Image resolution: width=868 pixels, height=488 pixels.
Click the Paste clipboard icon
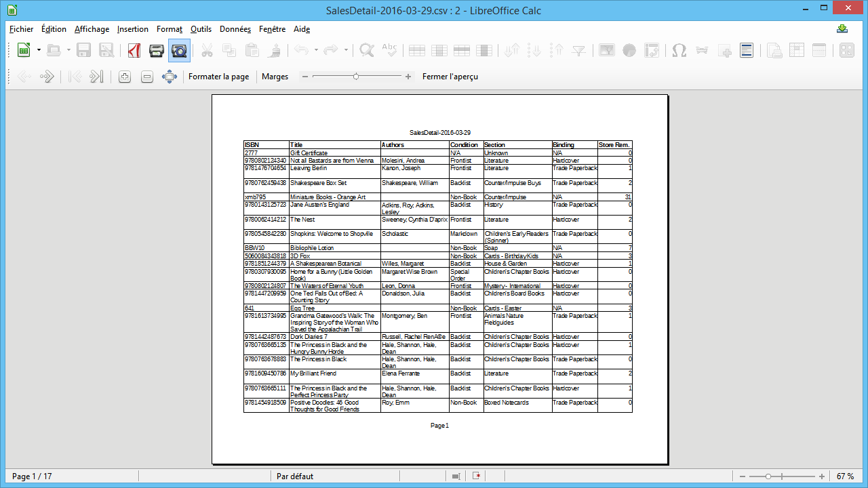click(x=252, y=50)
